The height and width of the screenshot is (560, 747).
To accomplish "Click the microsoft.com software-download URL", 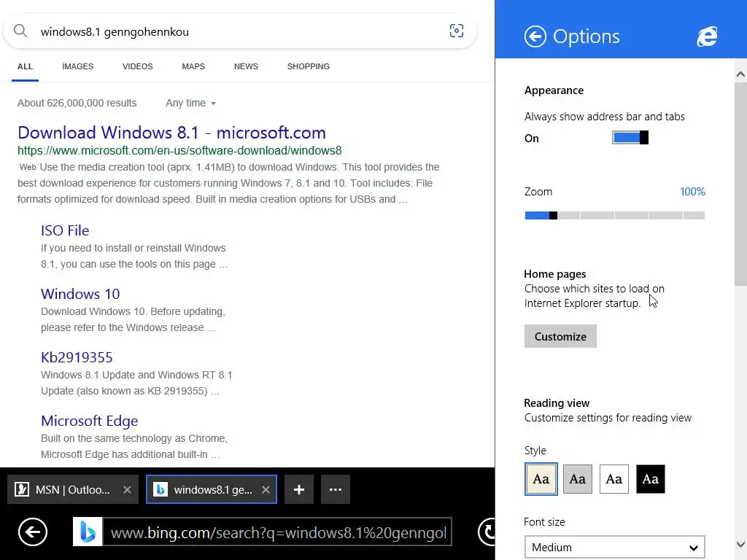I will pos(179,150).
